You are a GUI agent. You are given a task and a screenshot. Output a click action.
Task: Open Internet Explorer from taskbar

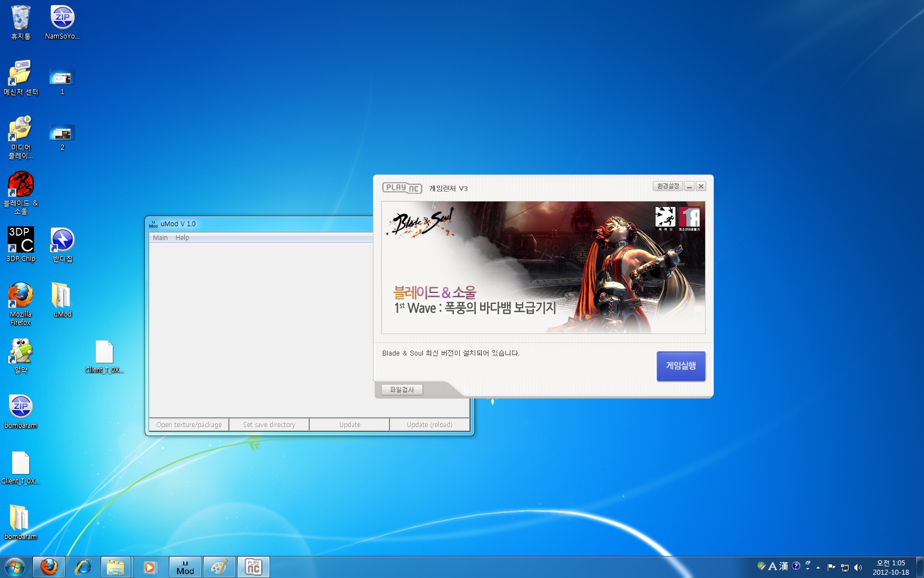pyautogui.click(x=82, y=567)
